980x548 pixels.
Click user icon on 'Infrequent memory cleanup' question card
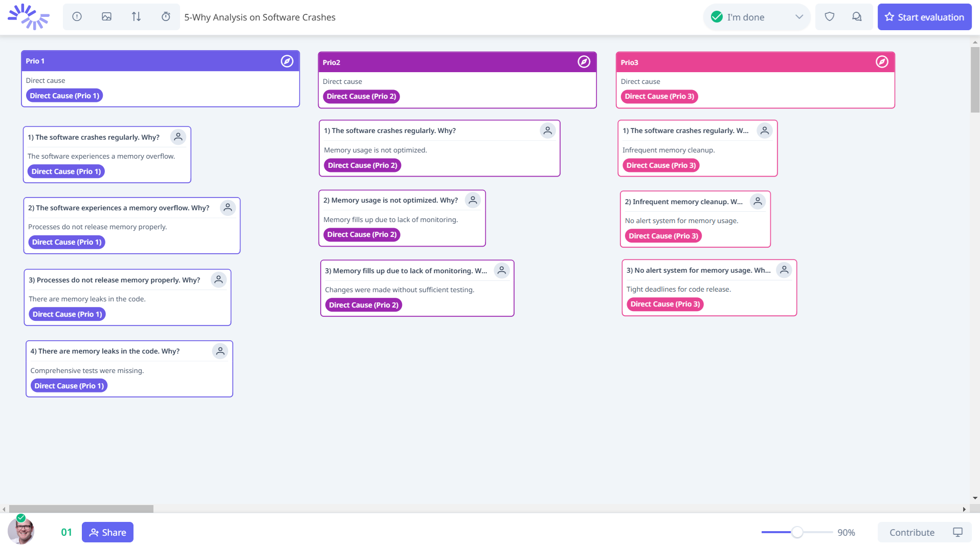758,201
